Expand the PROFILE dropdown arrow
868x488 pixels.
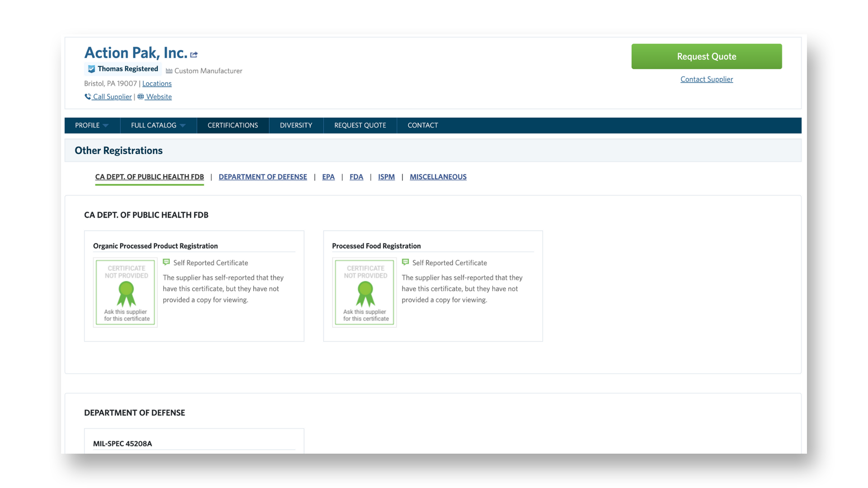pos(106,126)
